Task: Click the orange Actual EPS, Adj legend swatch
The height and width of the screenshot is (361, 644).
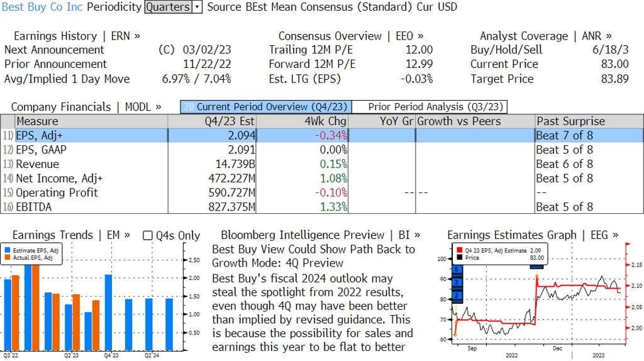Action: click(8, 257)
